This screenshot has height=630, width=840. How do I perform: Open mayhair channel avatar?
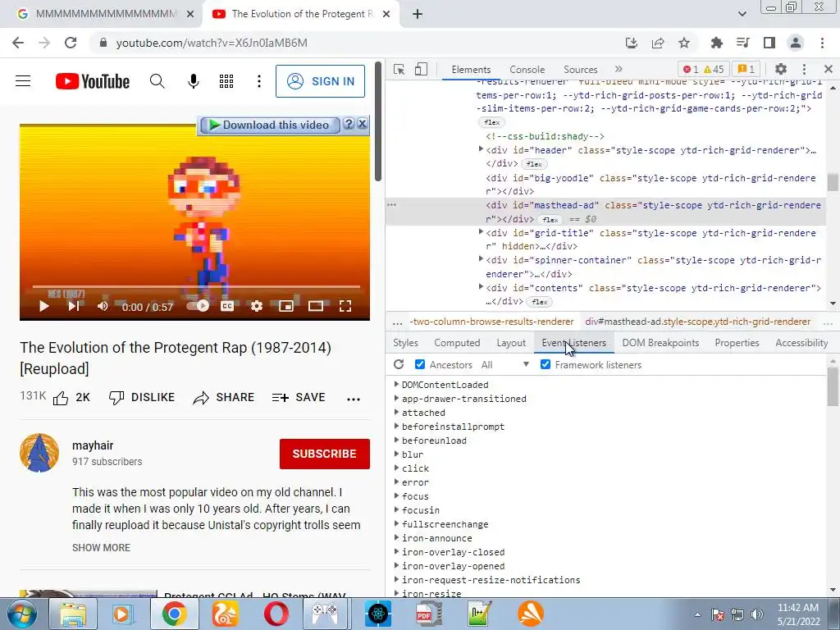click(x=39, y=453)
